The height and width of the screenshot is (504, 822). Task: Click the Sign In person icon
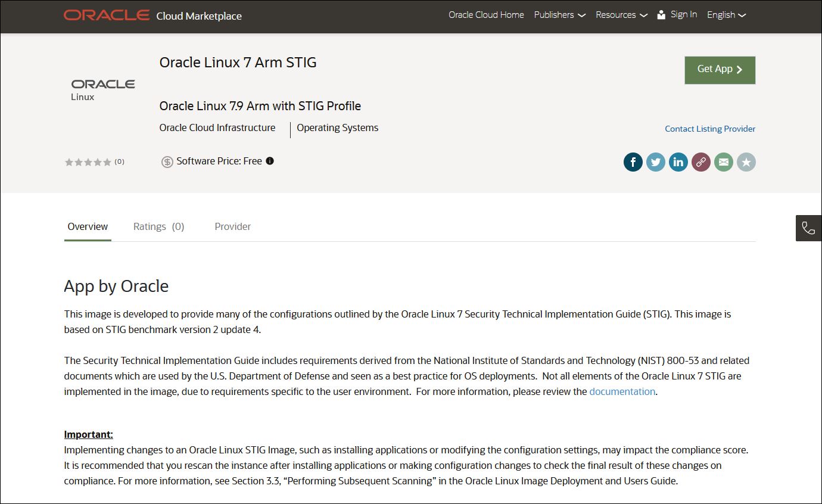pos(660,14)
